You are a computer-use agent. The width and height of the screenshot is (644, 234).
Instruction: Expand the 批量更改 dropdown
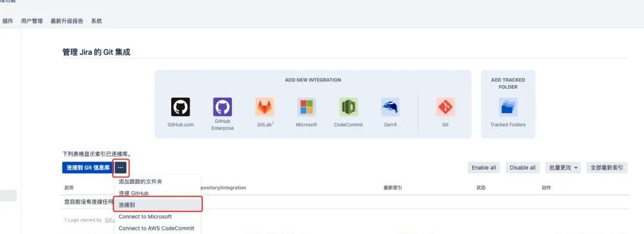coord(563,168)
